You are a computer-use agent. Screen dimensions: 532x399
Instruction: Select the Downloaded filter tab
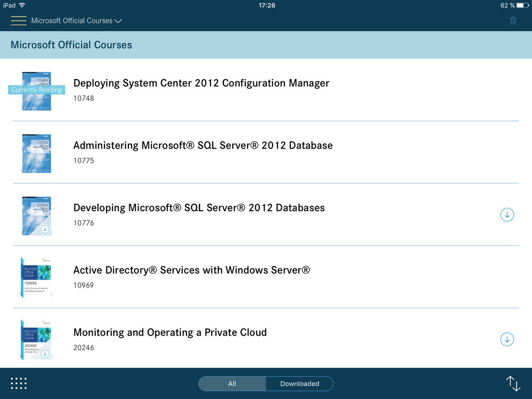coord(300,384)
